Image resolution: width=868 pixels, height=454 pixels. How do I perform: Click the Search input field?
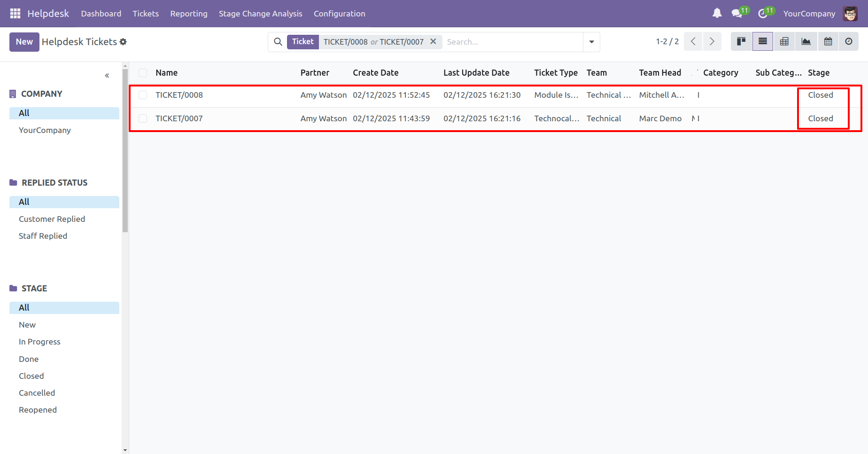pyautogui.click(x=513, y=42)
